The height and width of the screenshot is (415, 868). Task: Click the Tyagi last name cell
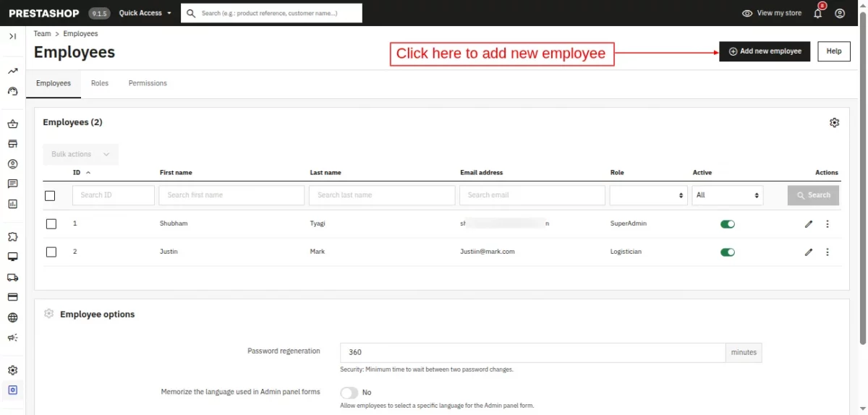pyautogui.click(x=318, y=223)
